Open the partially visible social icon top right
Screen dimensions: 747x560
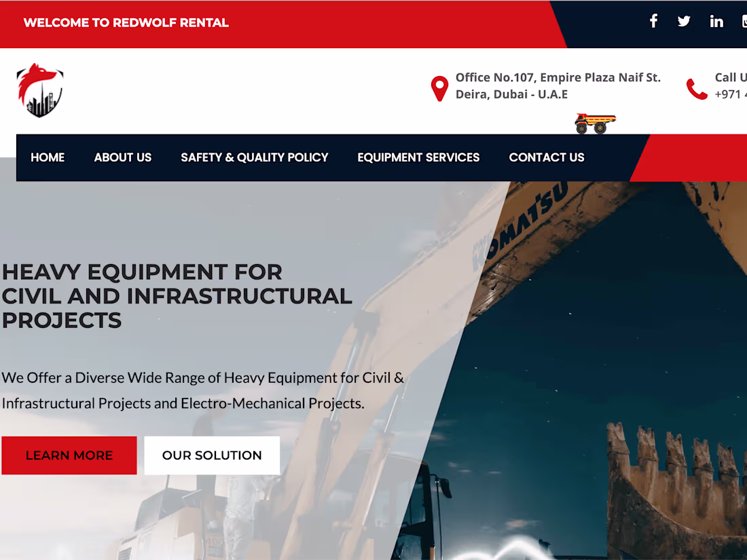pyautogui.click(x=743, y=21)
